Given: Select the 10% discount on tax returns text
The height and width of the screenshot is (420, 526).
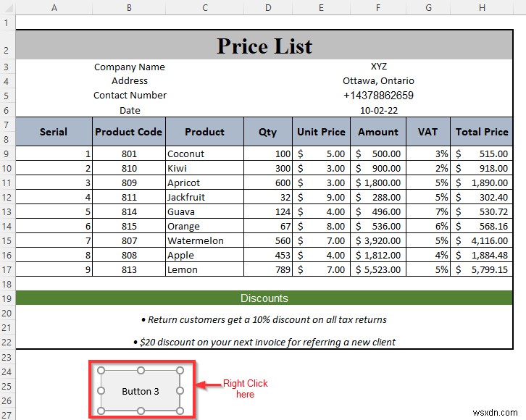Looking at the screenshot, I should click(x=264, y=320).
